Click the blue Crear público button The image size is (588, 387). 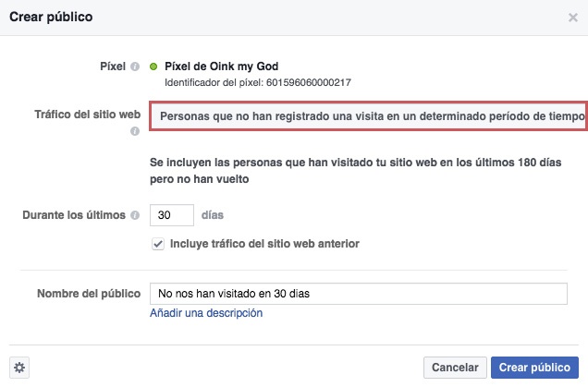pyautogui.click(x=534, y=368)
